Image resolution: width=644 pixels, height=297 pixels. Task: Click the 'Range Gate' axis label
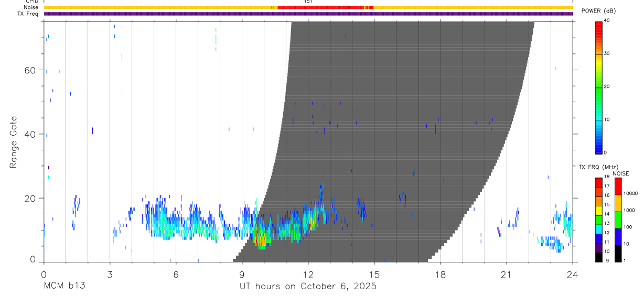pyautogui.click(x=14, y=142)
